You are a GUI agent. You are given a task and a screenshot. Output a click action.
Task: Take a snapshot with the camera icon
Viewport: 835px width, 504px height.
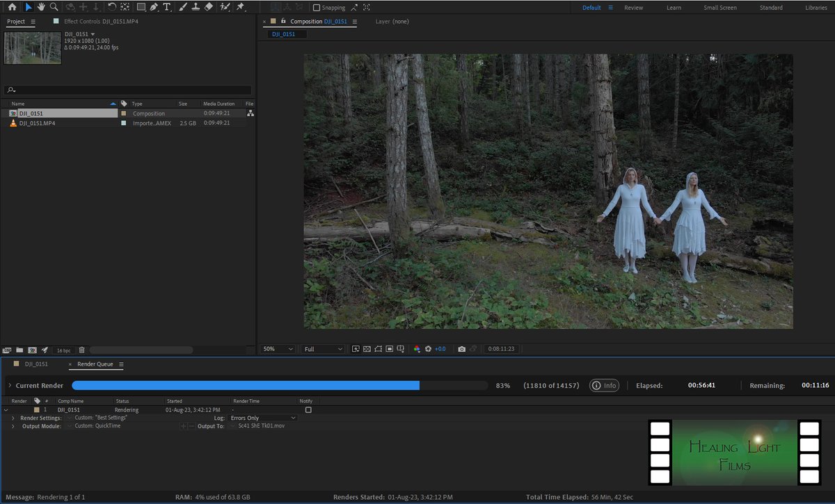point(461,349)
